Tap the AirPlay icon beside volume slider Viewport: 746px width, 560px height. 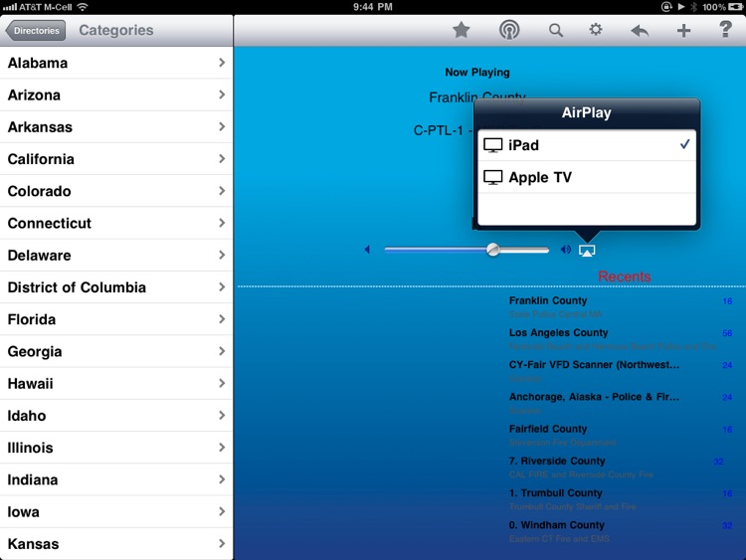click(587, 251)
